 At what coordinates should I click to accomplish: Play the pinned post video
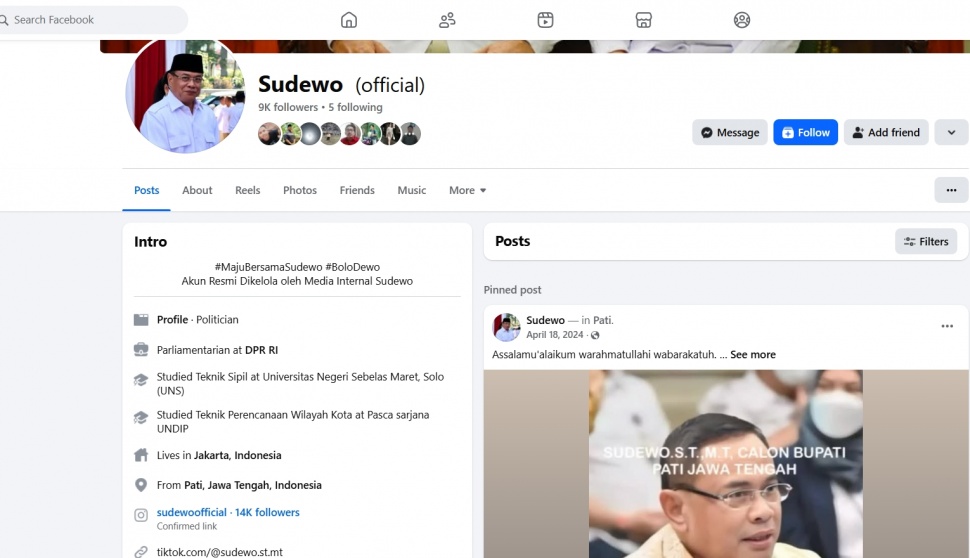point(726,464)
